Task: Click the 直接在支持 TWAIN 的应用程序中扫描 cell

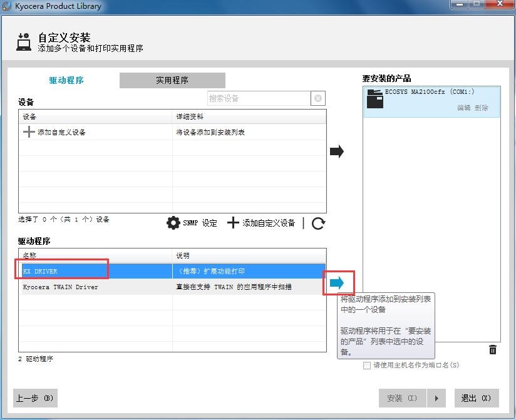Action: click(x=249, y=287)
